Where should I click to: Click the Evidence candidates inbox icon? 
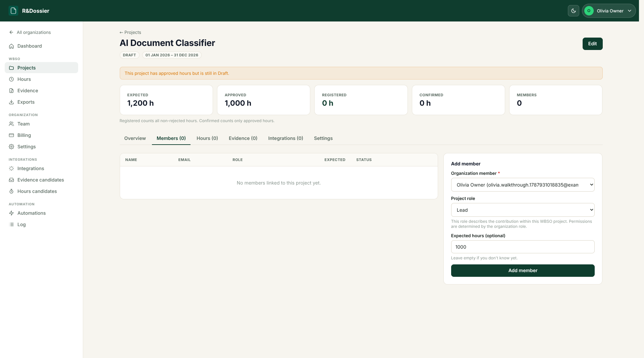pyautogui.click(x=11, y=180)
